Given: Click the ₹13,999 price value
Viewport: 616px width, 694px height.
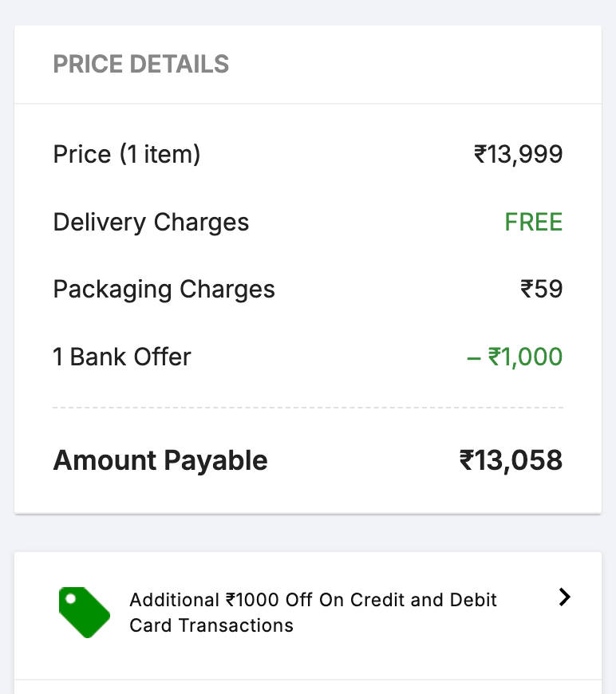Looking at the screenshot, I should pyautogui.click(x=519, y=154).
